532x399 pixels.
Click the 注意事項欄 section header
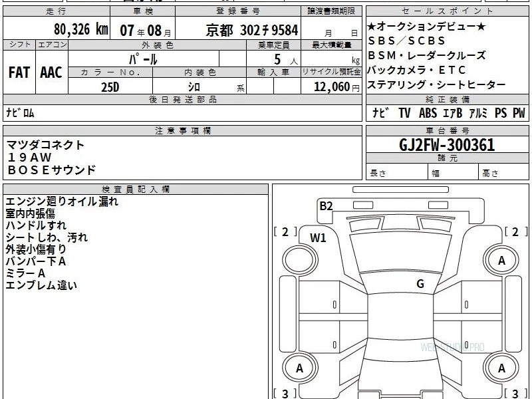(x=182, y=130)
